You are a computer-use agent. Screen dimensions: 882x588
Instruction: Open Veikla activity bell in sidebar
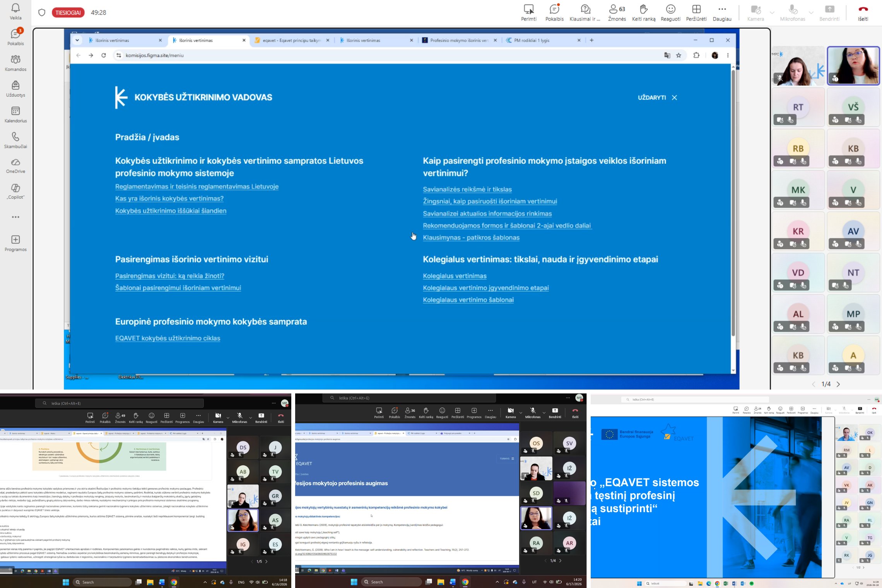click(x=15, y=12)
